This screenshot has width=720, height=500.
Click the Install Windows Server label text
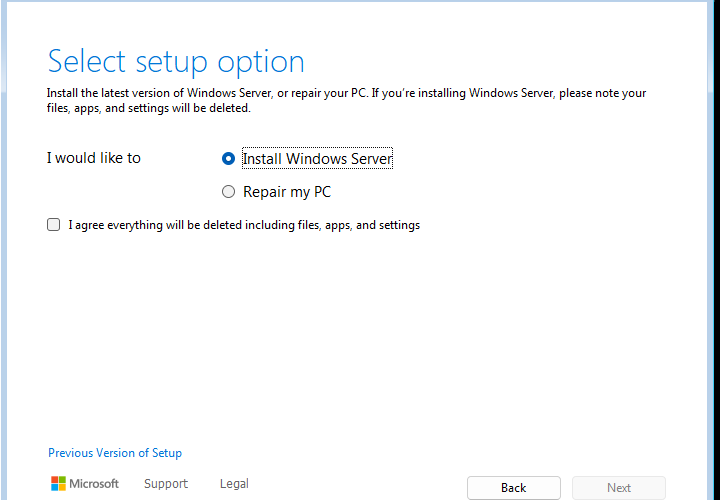(x=317, y=158)
